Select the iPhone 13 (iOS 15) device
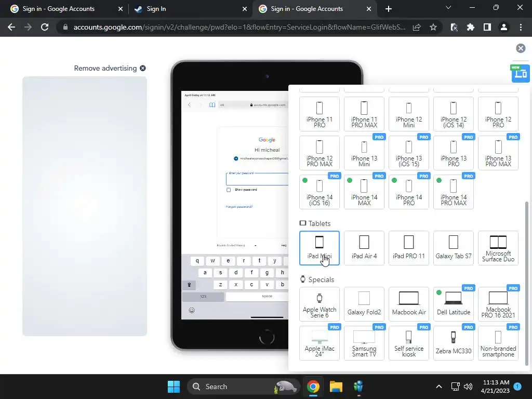 pyautogui.click(x=409, y=153)
